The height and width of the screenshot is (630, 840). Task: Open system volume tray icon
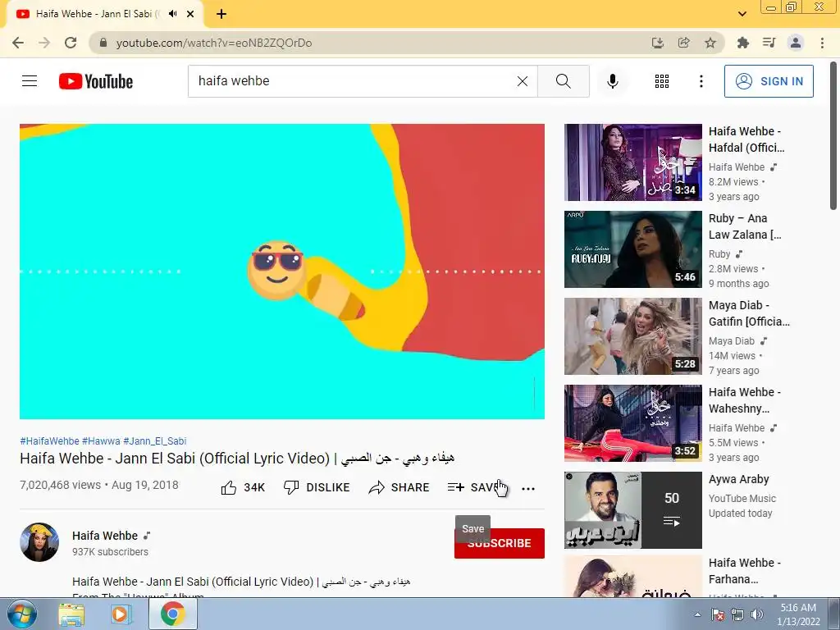coord(756,614)
